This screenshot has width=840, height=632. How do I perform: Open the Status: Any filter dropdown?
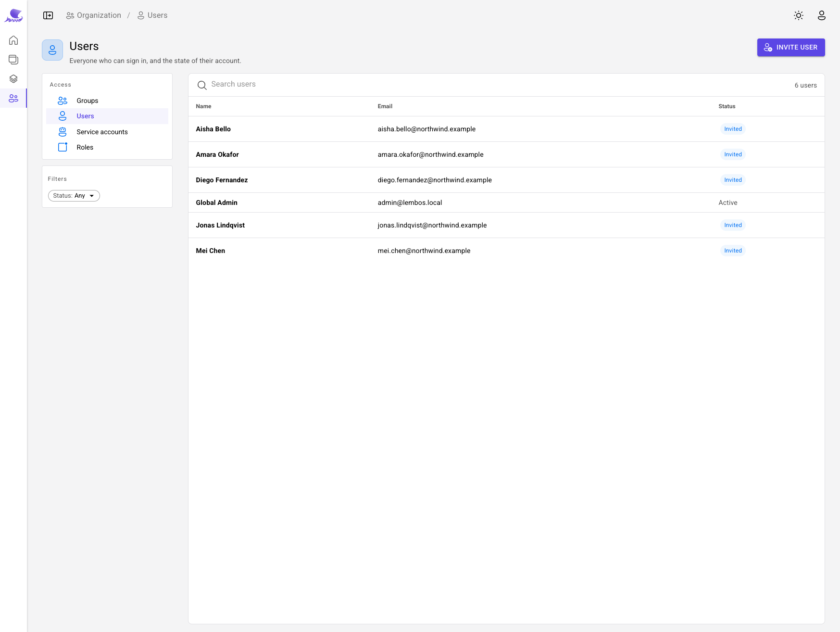[x=74, y=196]
